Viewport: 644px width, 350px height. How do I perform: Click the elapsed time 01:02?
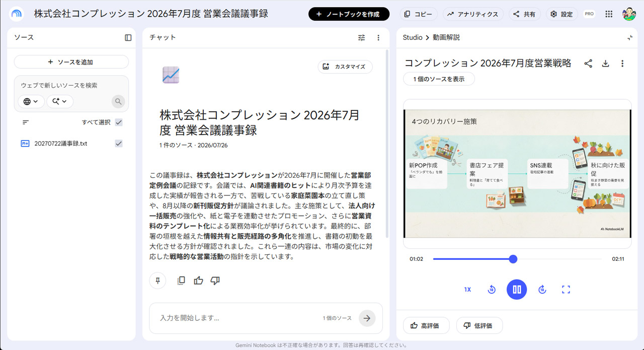pyautogui.click(x=416, y=259)
